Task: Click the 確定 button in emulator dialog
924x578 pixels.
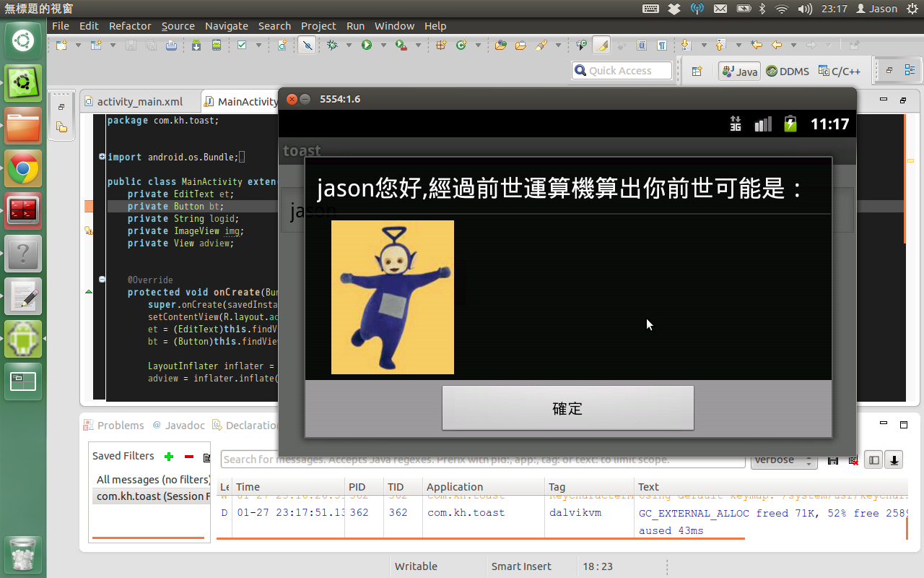Action: tap(567, 408)
